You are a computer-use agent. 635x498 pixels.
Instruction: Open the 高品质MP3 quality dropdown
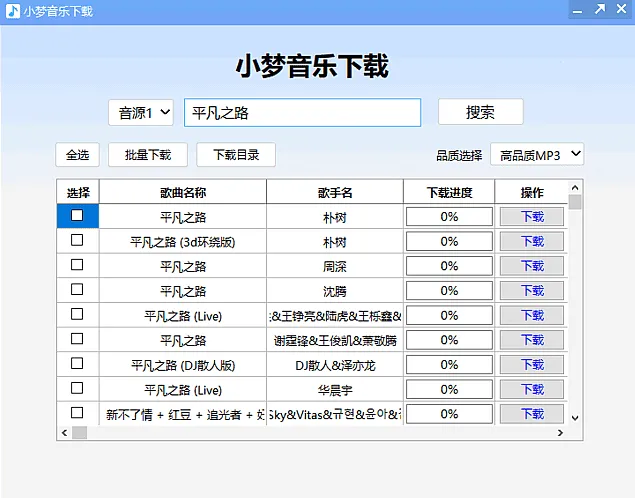537,154
